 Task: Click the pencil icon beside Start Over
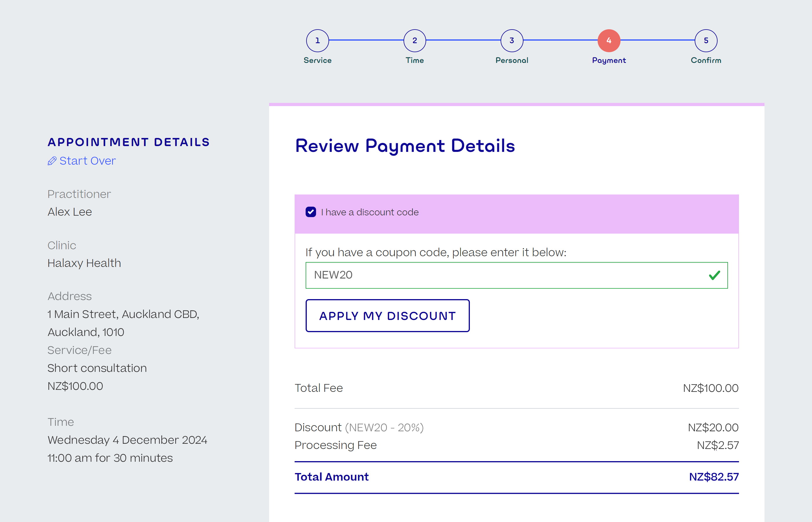pos(52,161)
